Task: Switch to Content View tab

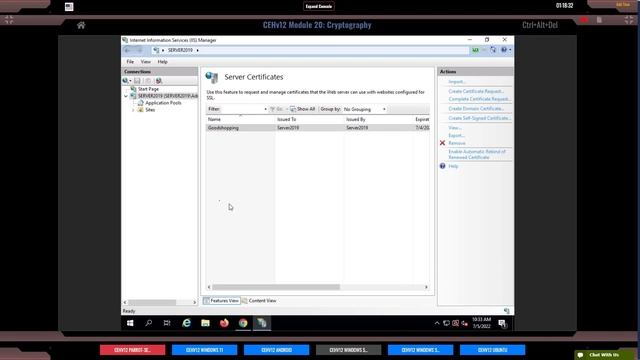Action: [x=259, y=300]
